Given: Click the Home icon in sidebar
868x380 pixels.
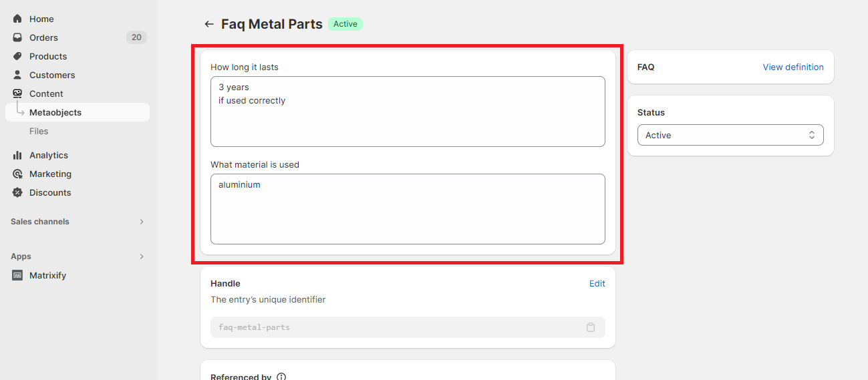Looking at the screenshot, I should click(x=17, y=19).
